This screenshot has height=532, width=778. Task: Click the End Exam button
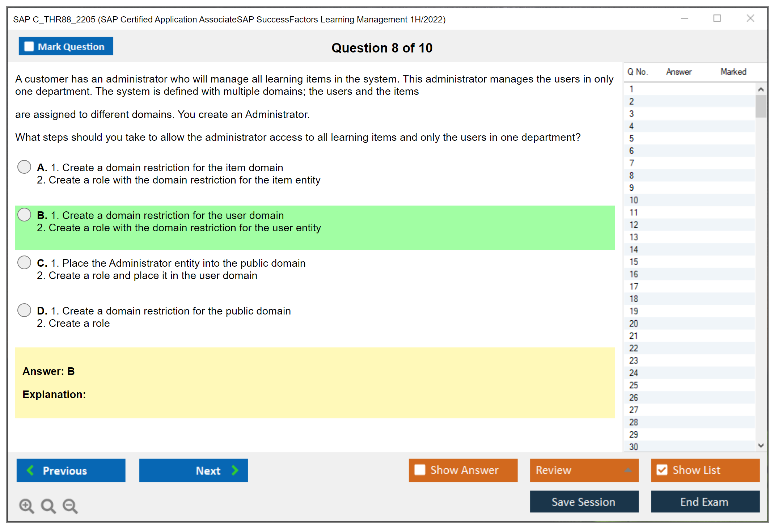(x=705, y=502)
